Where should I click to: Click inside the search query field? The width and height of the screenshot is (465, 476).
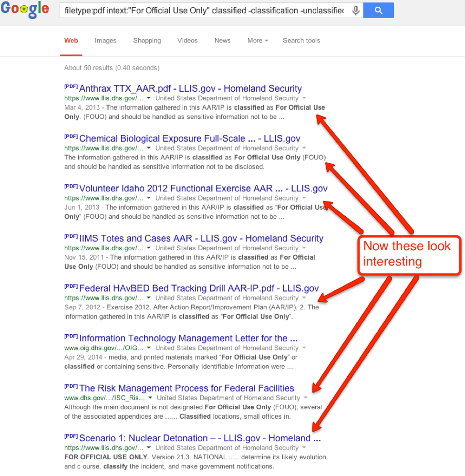click(x=204, y=11)
